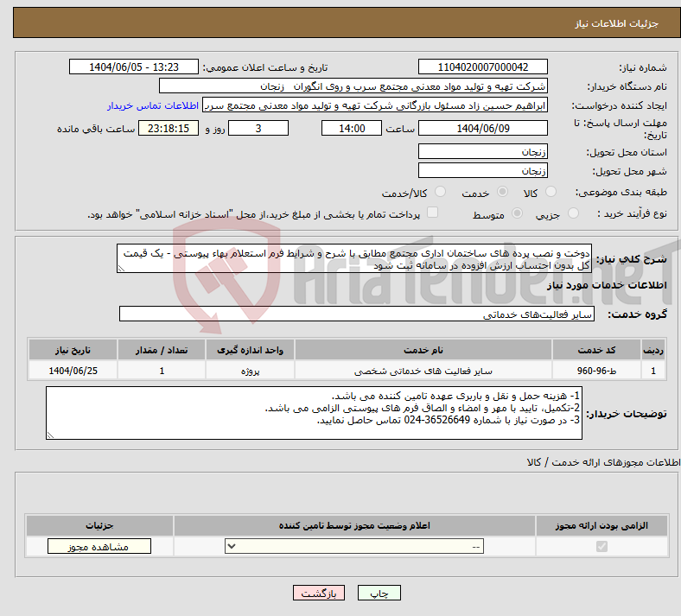Click the جزئیات column header in permits table
The width and height of the screenshot is (681, 616).
coord(99,525)
